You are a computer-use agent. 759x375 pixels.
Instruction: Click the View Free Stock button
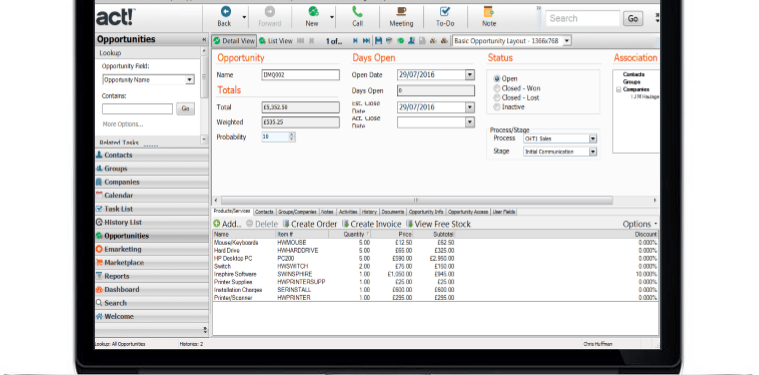[438, 224]
